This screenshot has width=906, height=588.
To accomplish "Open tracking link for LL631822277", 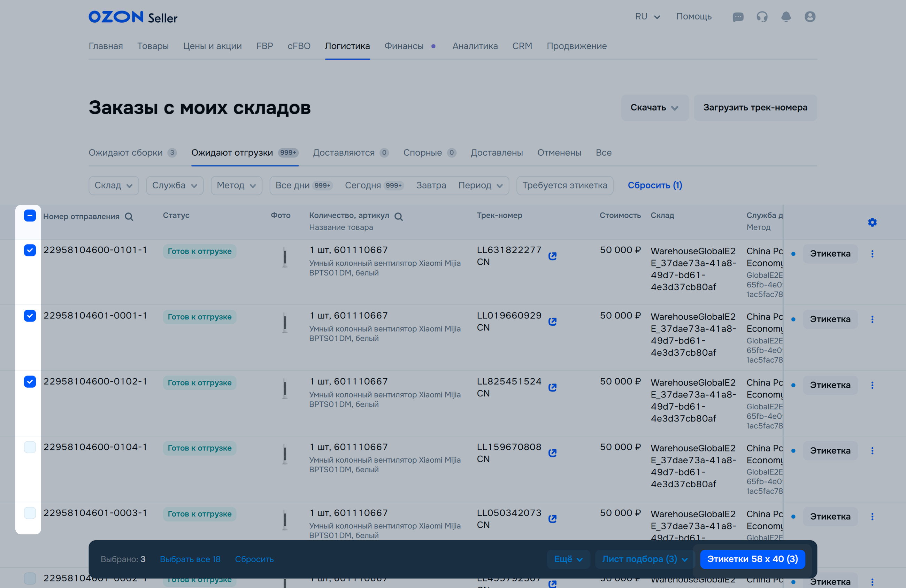I will 552,256.
